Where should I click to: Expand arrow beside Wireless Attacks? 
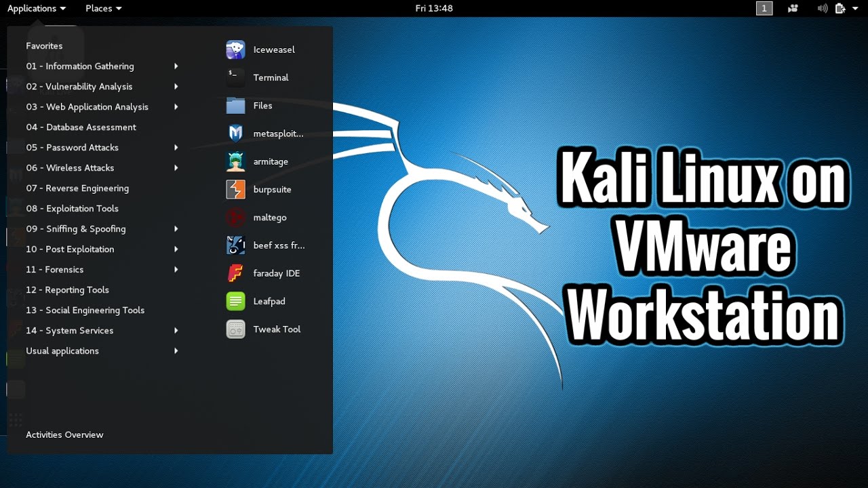click(176, 168)
